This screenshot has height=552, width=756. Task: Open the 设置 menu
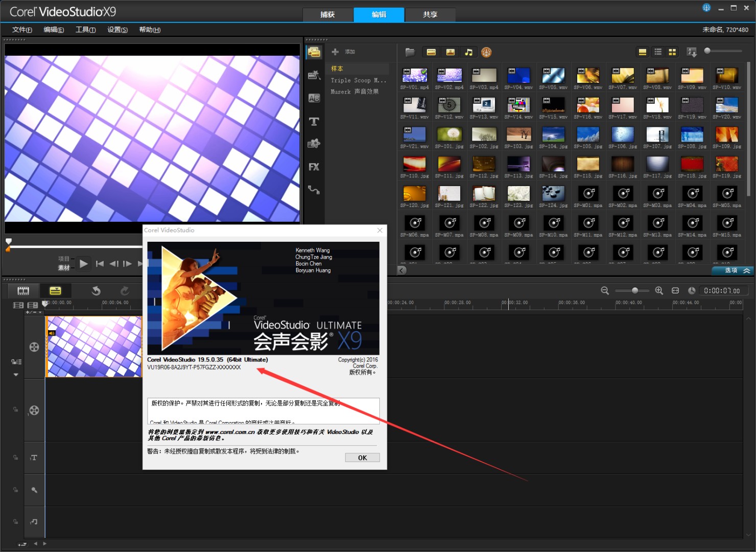[x=117, y=30]
